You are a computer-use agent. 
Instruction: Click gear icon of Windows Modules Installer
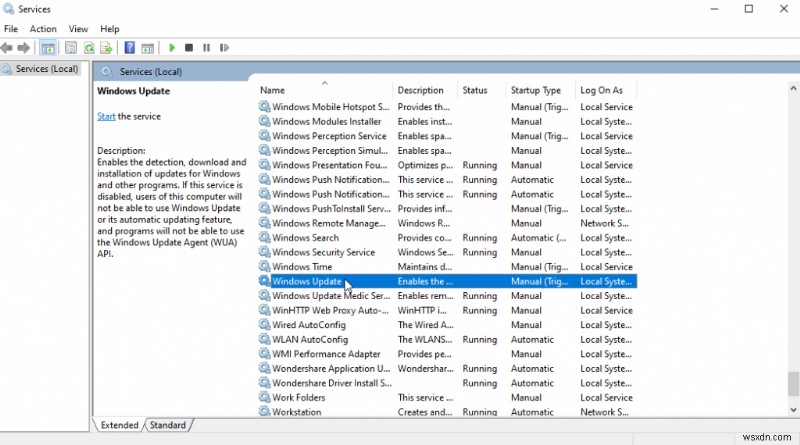[264, 121]
